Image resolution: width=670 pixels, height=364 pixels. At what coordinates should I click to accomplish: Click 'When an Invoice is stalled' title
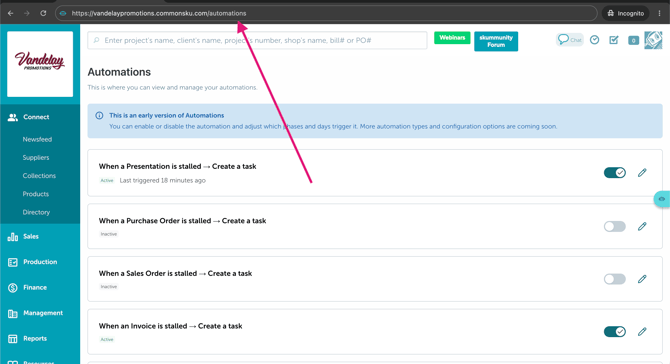(170, 326)
